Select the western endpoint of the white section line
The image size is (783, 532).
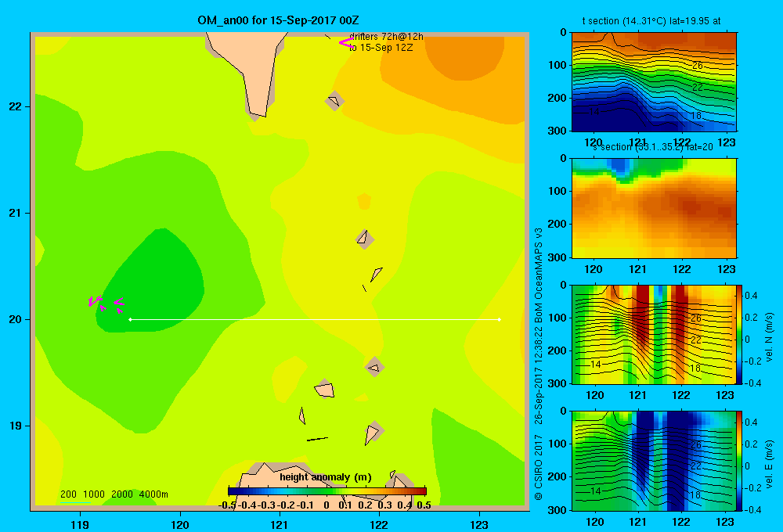[130, 319]
